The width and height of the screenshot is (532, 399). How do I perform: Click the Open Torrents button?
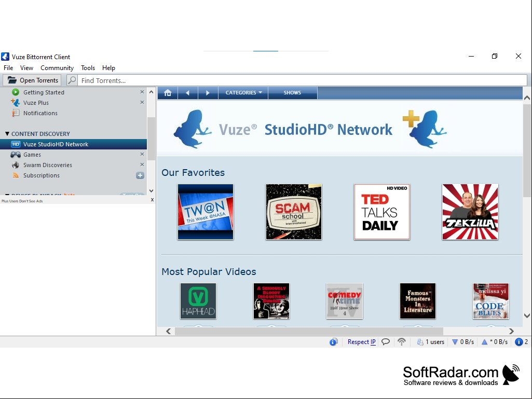(x=32, y=80)
